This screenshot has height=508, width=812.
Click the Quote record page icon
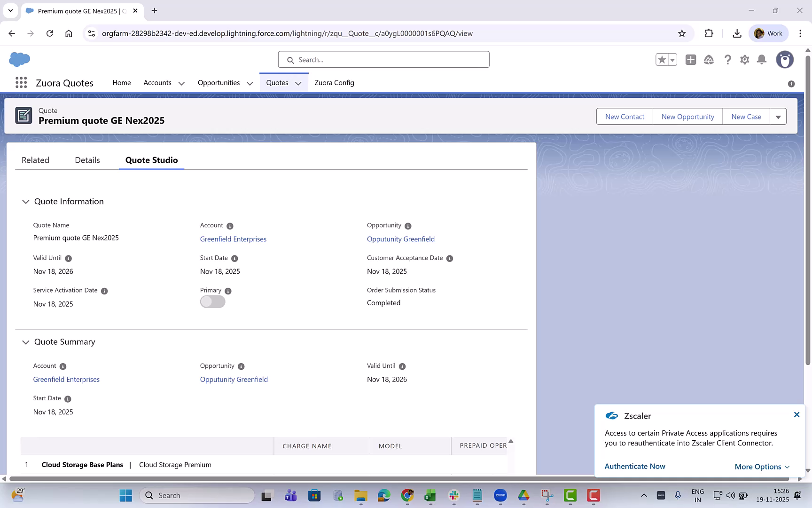pos(24,115)
